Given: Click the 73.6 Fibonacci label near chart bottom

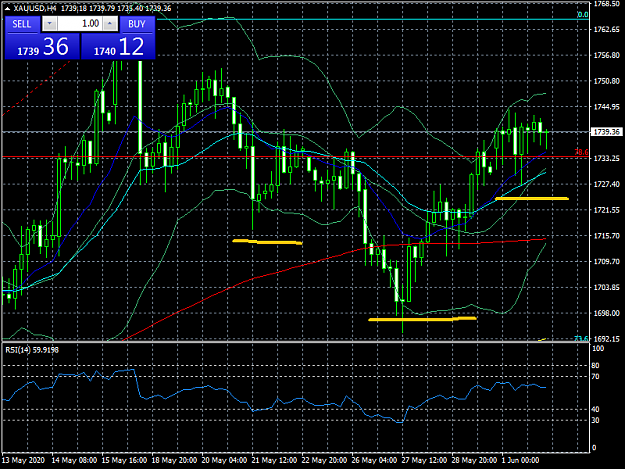Looking at the screenshot, I should coord(581,339).
